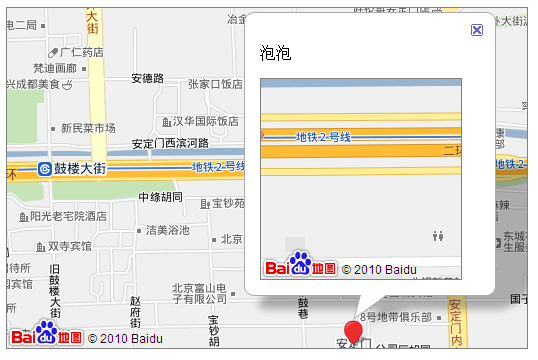This screenshot has width=538, height=360.
Task: Click the 宝钞苑 building icon
Action: pyautogui.click(x=205, y=204)
